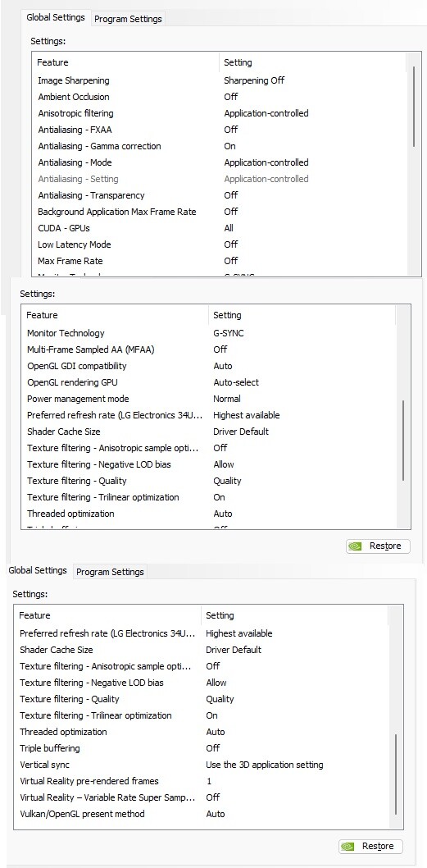Change Monitor Technology G-SYNC setting

228,333
